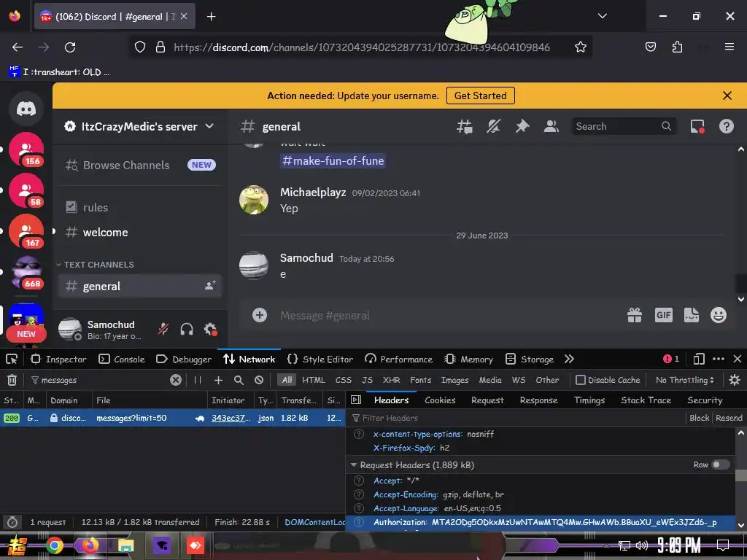Toggle deafen headphones
The image size is (747, 560).
(x=187, y=329)
